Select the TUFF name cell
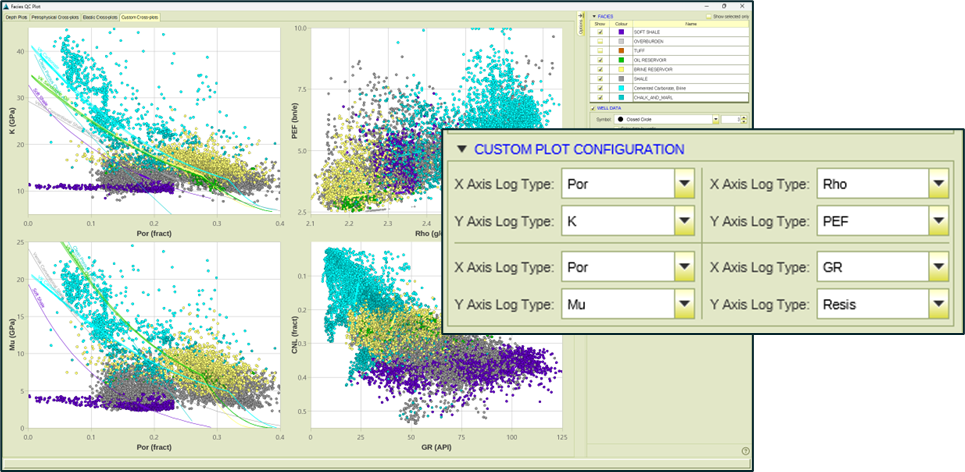This screenshot has width=965, height=472. [x=691, y=50]
